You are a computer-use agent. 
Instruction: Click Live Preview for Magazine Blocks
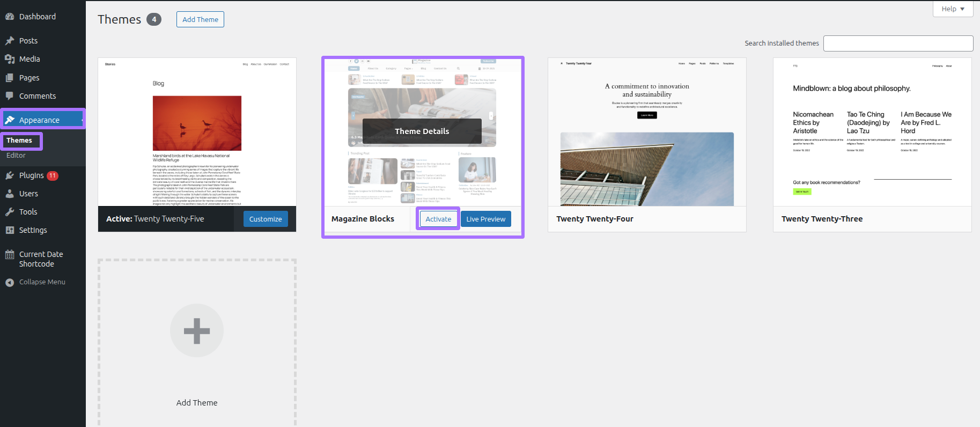pos(485,219)
